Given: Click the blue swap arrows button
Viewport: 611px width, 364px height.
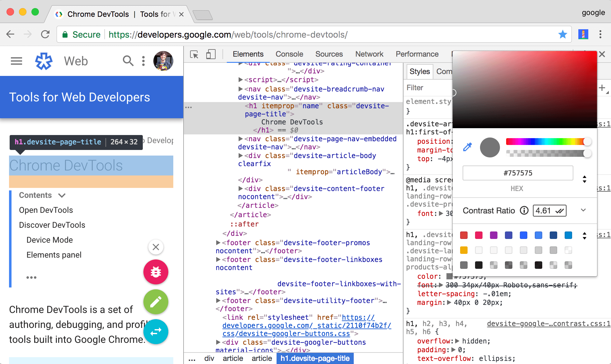Looking at the screenshot, I should (156, 332).
